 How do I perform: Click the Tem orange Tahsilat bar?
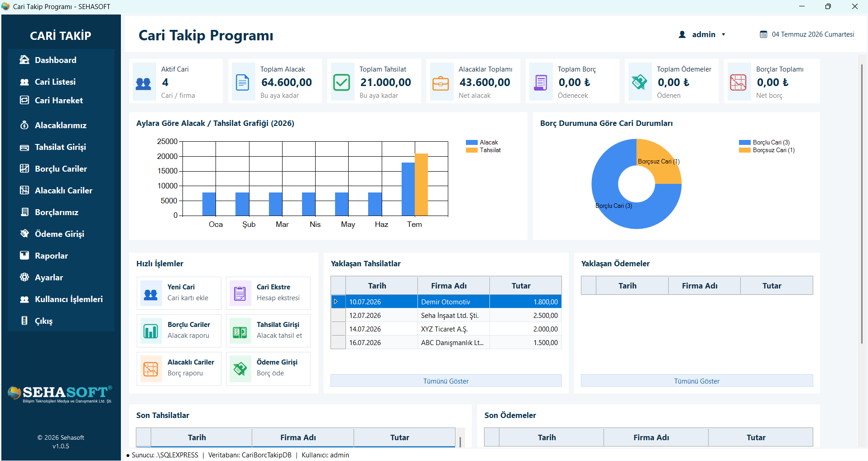tap(421, 184)
